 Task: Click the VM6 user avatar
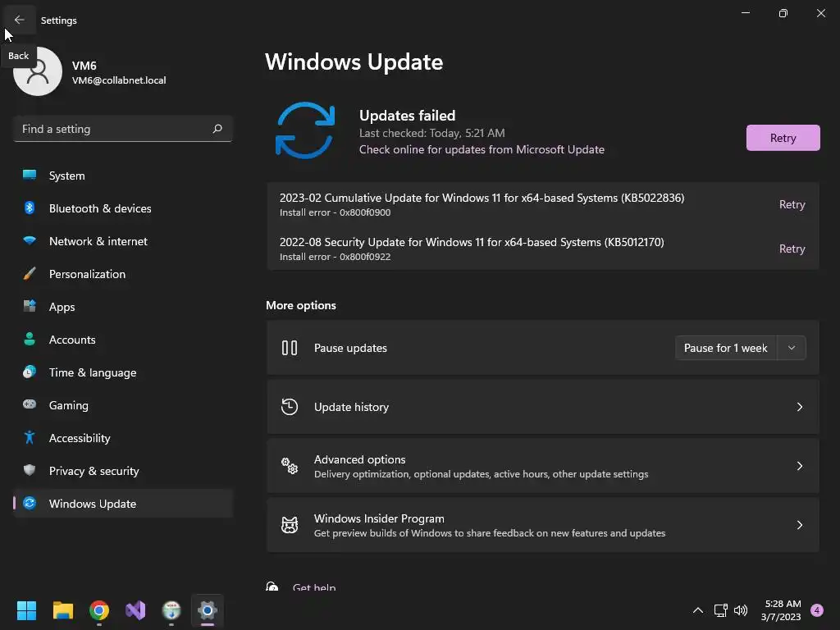[38, 71]
